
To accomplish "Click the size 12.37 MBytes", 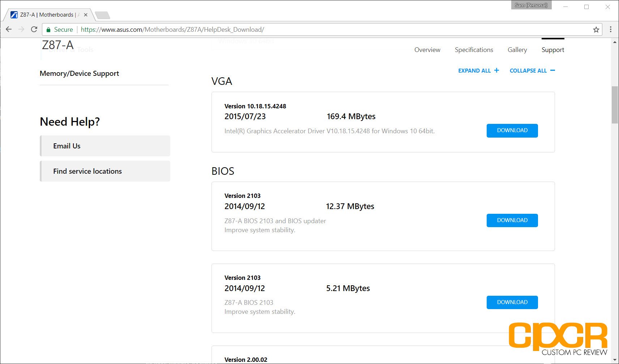I will tap(350, 206).
